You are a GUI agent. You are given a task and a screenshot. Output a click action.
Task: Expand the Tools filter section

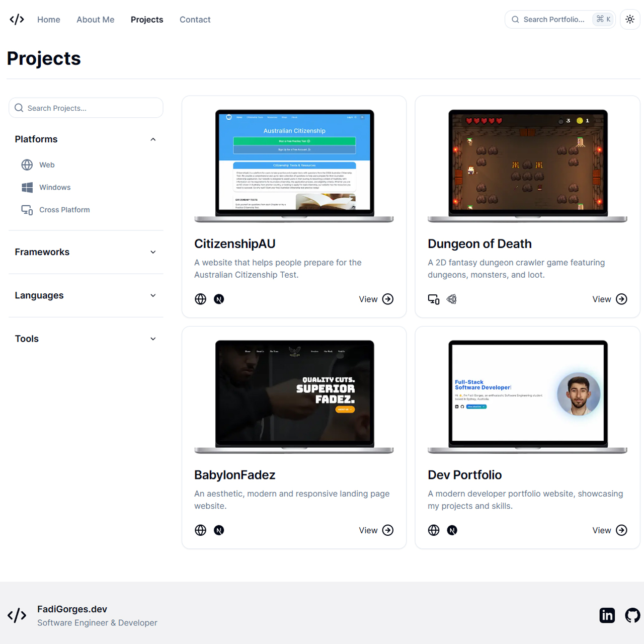(x=86, y=339)
